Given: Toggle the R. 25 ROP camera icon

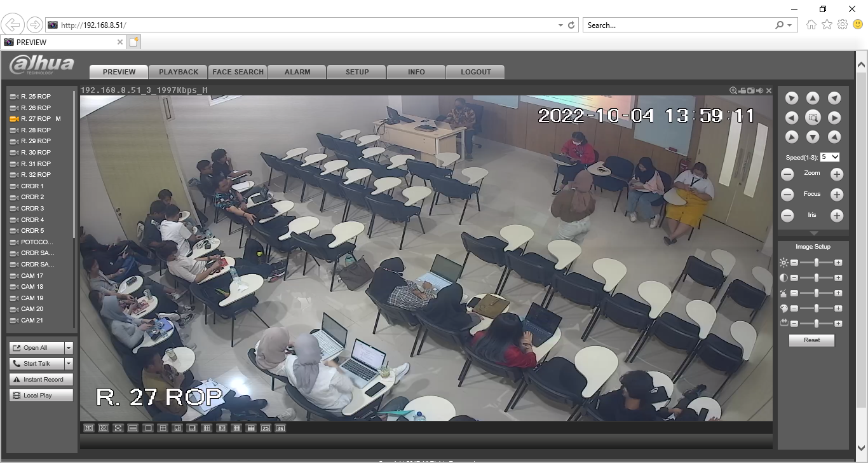Looking at the screenshot, I should pyautogui.click(x=14, y=97).
